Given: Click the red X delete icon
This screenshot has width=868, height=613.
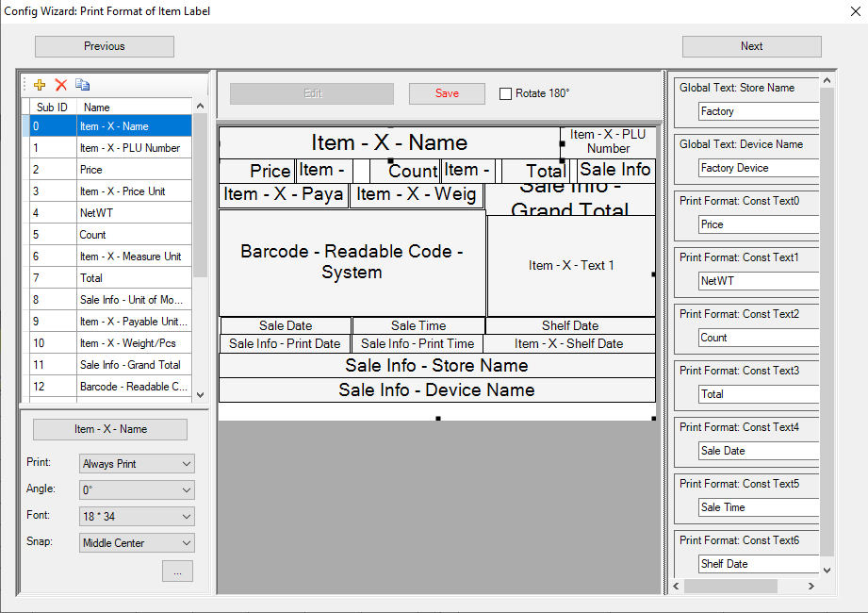Looking at the screenshot, I should [x=61, y=85].
